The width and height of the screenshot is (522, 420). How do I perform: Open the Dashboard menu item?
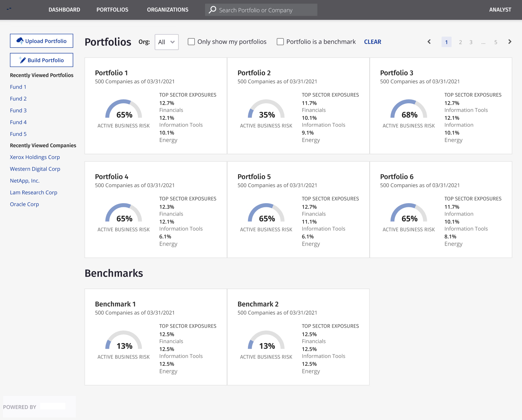coord(64,10)
